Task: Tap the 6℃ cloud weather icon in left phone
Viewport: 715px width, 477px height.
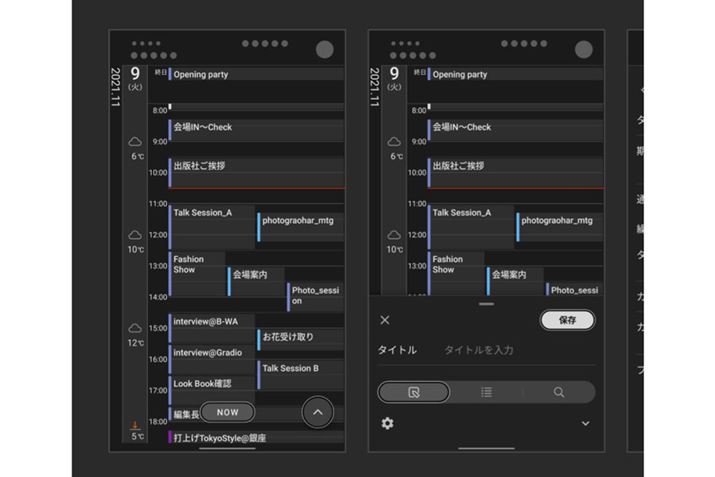Action: click(x=135, y=142)
